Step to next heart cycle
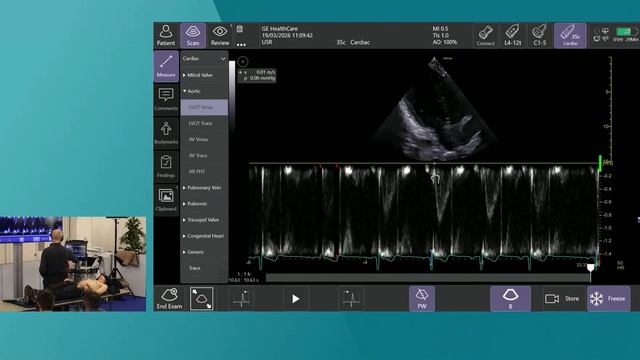640x360 pixels. point(351,298)
